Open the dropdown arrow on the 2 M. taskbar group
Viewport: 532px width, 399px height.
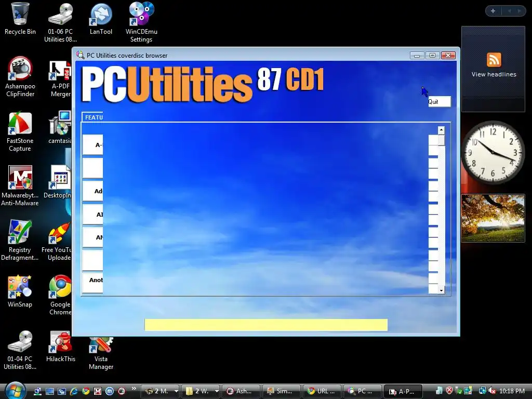click(x=176, y=391)
